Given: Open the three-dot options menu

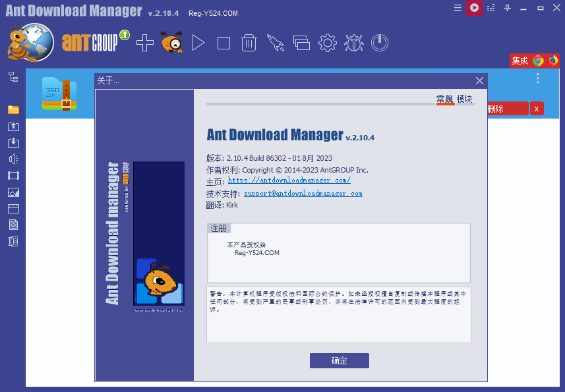Looking at the screenshot, I should click(537, 78).
